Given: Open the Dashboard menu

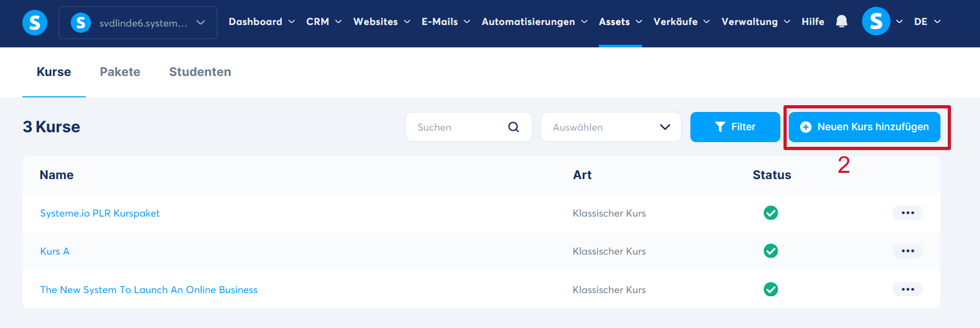Looking at the screenshot, I should pos(262,22).
